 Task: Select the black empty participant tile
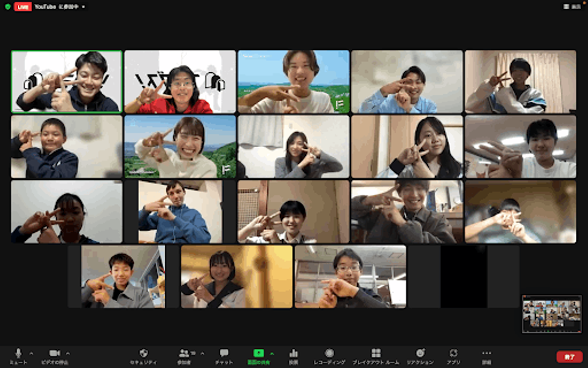point(464,276)
